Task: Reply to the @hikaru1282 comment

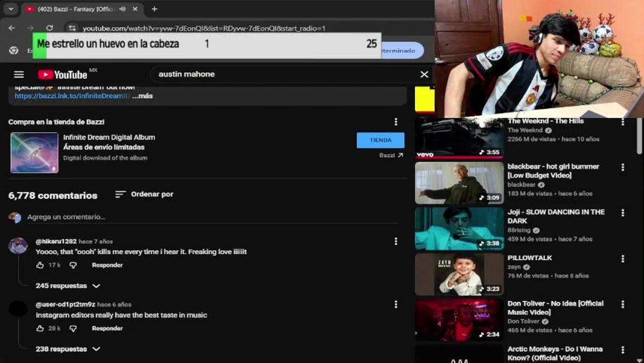Action: click(x=107, y=265)
